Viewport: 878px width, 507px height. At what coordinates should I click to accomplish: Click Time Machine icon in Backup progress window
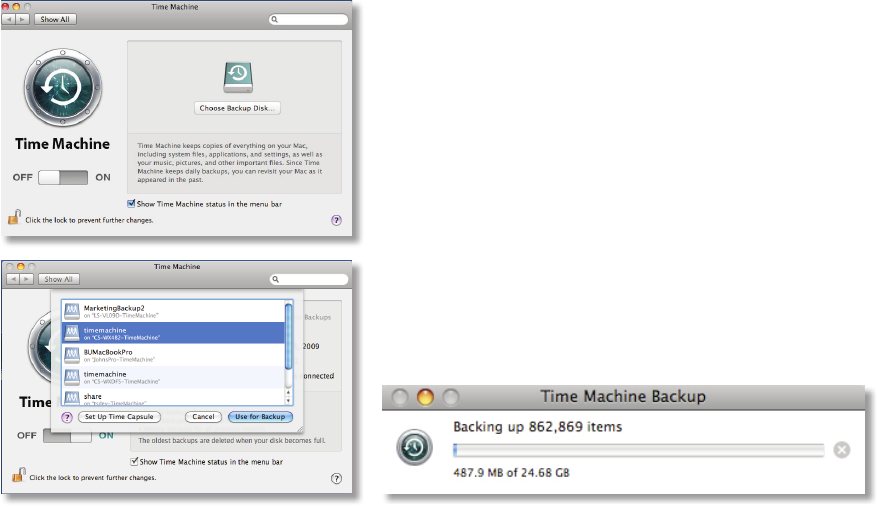click(x=414, y=447)
